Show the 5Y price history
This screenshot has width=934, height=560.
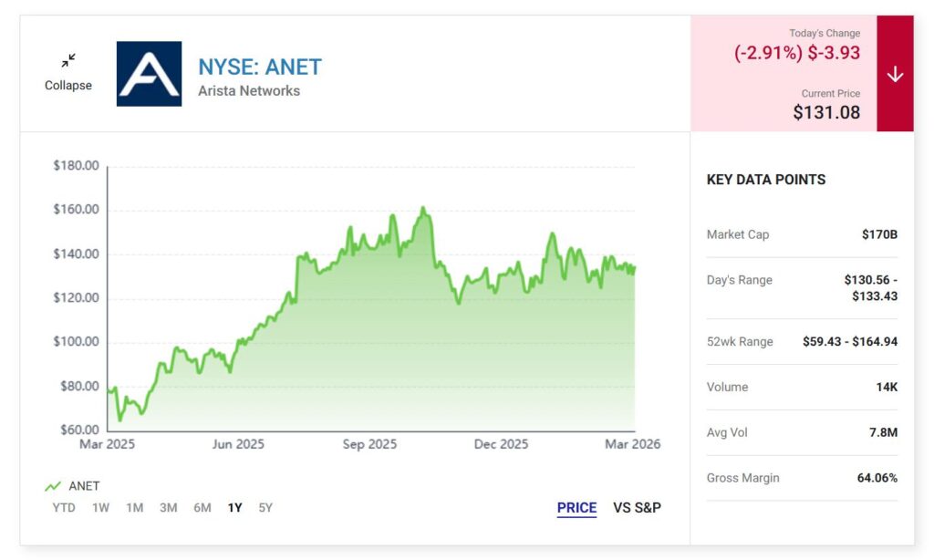(x=265, y=508)
